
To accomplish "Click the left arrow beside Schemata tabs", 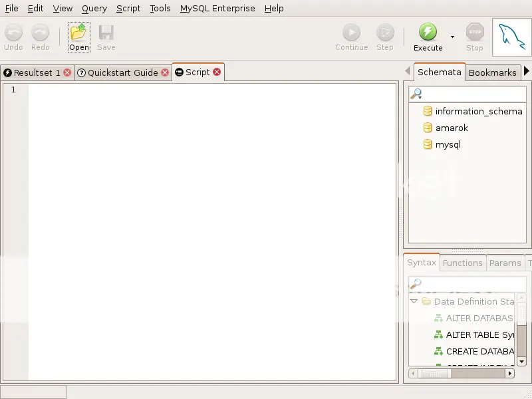I will pos(408,71).
